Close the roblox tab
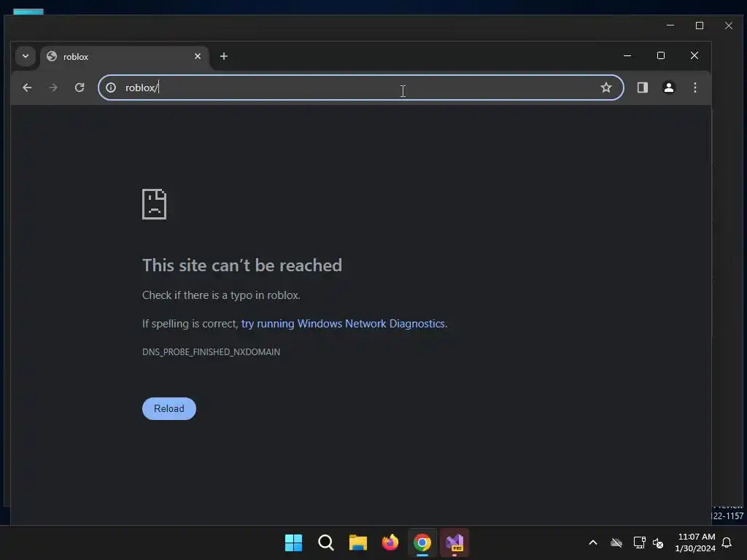This screenshot has width=747, height=560. [198, 56]
